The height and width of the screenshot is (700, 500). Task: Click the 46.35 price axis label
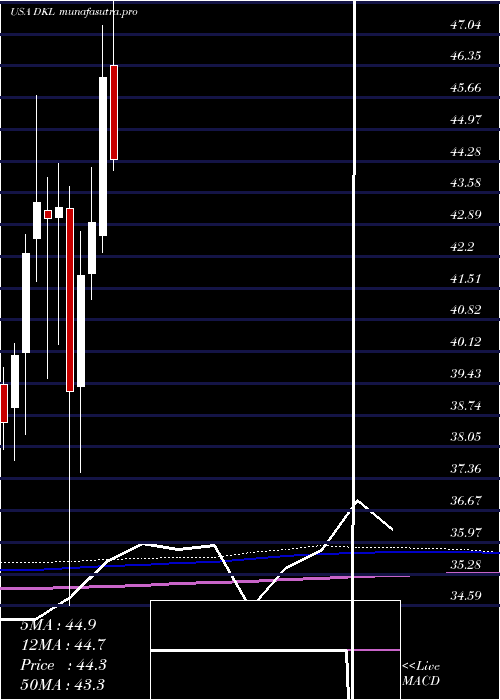pyautogui.click(x=466, y=56)
